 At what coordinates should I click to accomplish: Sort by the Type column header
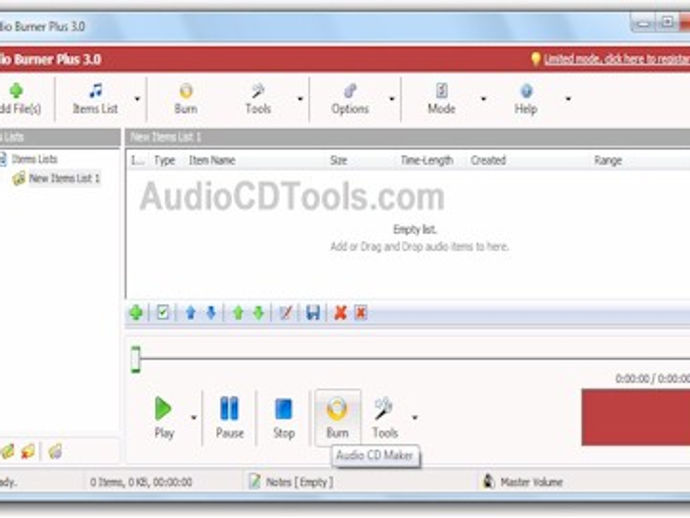tap(165, 160)
